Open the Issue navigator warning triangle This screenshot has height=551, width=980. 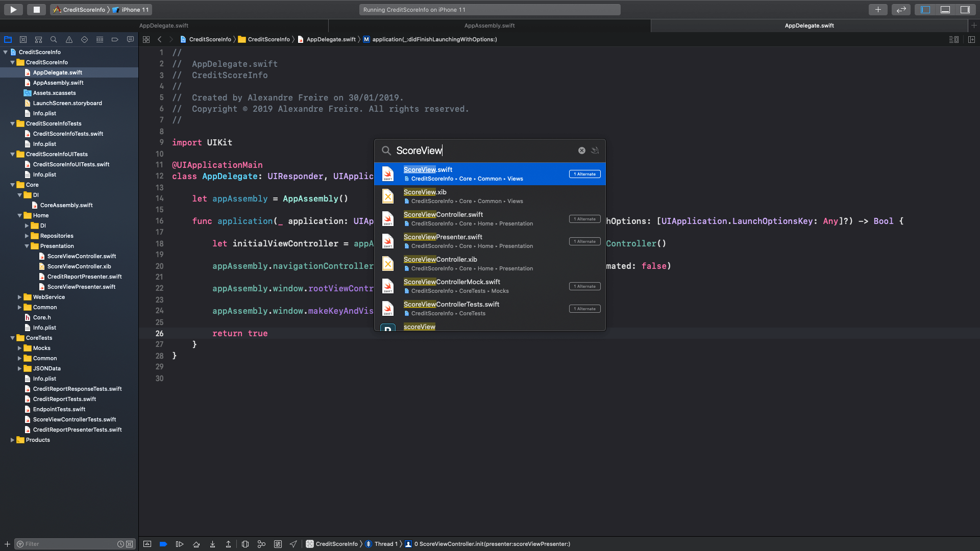pyautogui.click(x=68, y=39)
